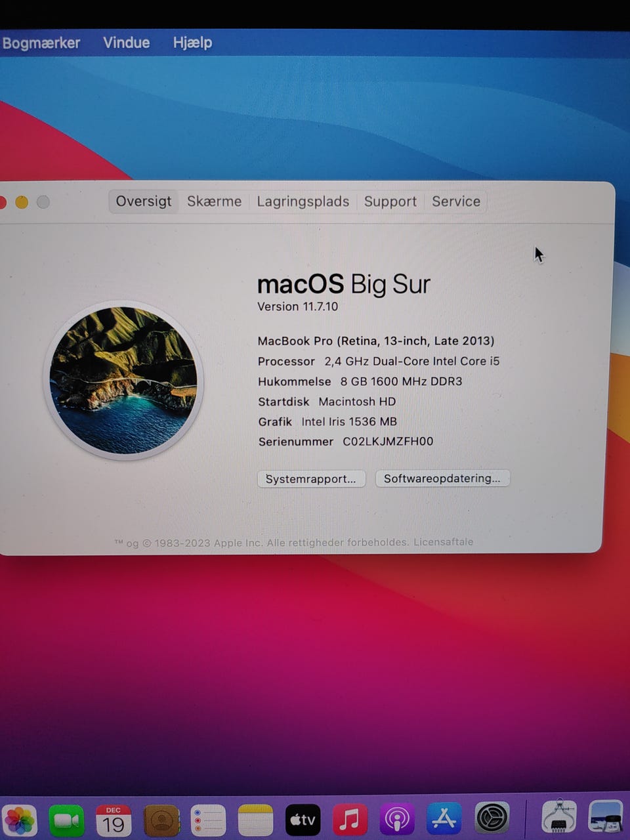Open the Calendar app showing Dec 19
The height and width of the screenshot is (840, 630).
[x=114, y=821]
